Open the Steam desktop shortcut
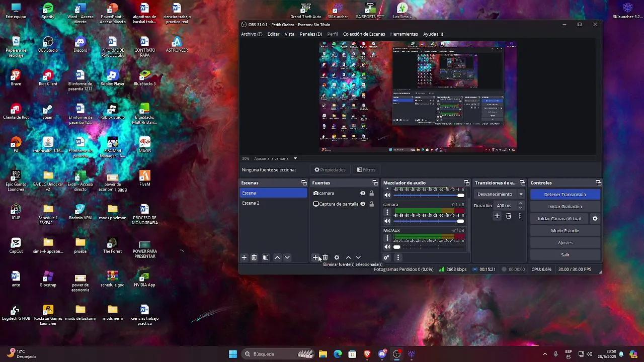The height and width of the screenshot is (362, 644). 48,111
